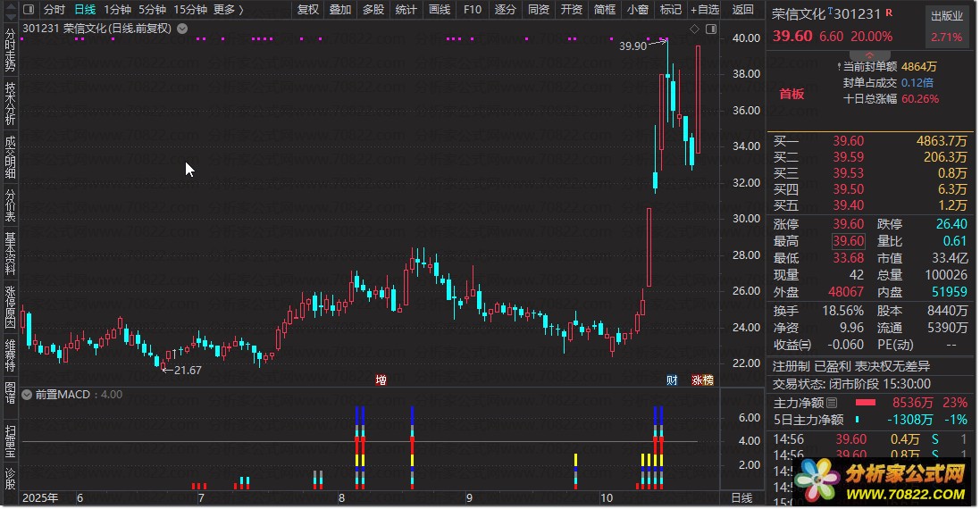
Task: Open the 图谱 sidebar tab
Action: coord(10,393)
